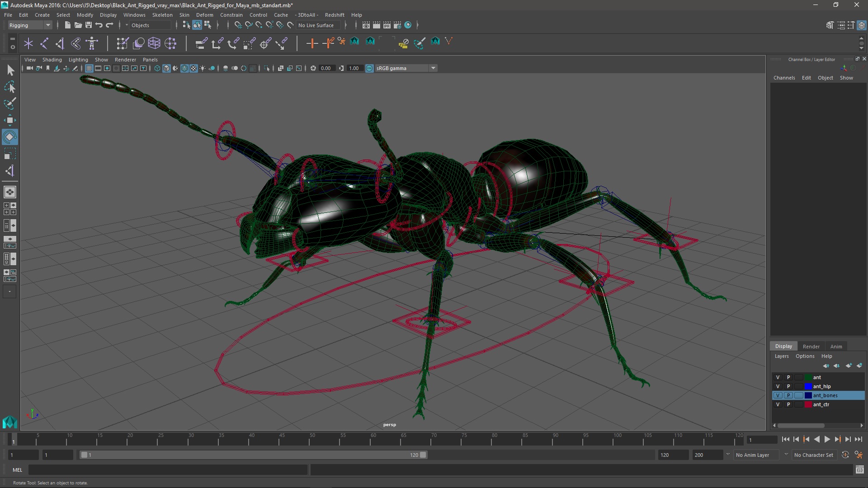Open the Deform menu
This screenshot has height=488, width=868.
coord(204,14)
